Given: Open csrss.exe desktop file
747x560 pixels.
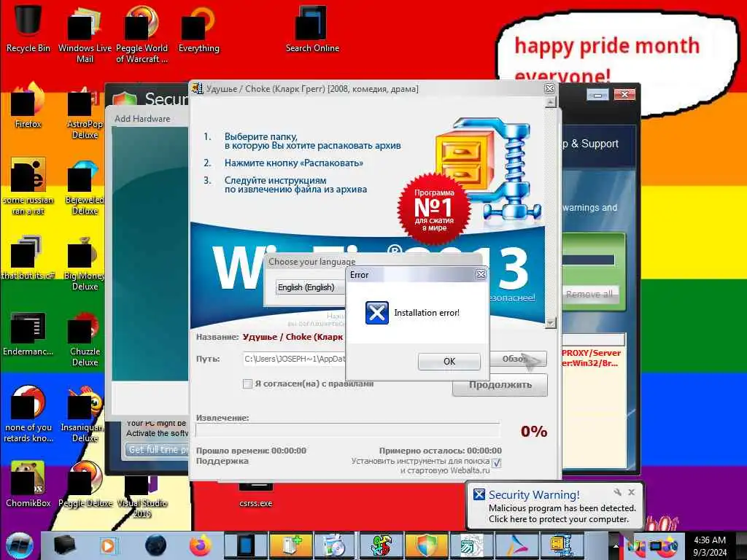Looking at the screenshot, I should pos(256,495).
